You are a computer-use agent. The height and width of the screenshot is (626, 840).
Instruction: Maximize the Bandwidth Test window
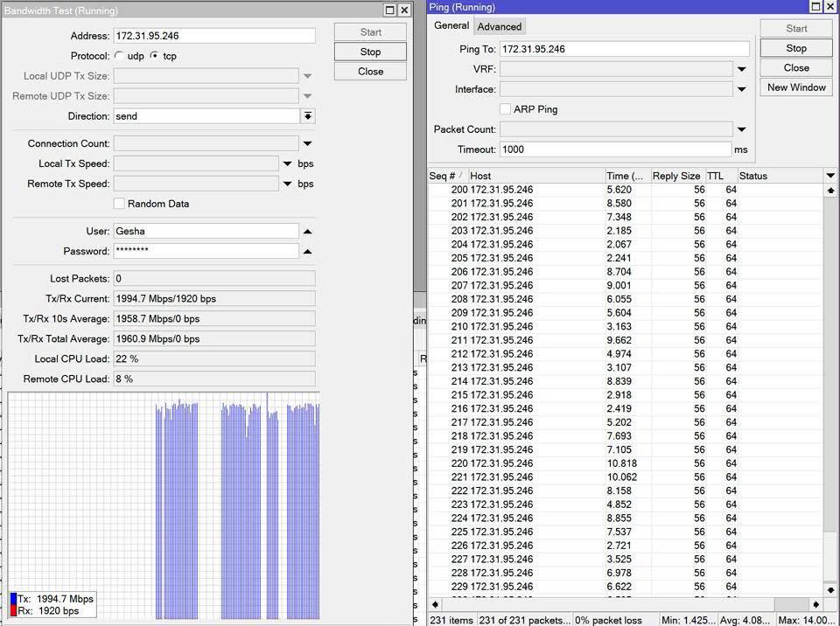coord(390,10)
